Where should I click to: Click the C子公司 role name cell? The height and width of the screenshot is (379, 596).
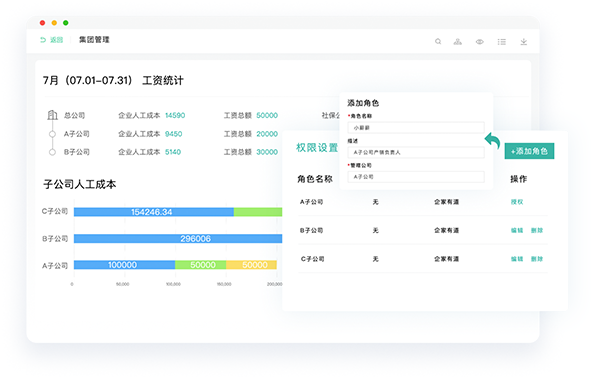[x=312, y=259]
